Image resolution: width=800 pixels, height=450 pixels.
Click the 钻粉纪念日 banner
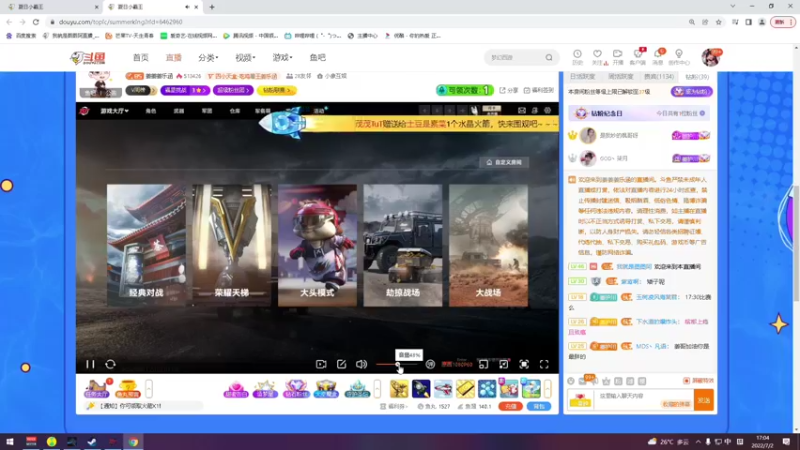(639, 113)
